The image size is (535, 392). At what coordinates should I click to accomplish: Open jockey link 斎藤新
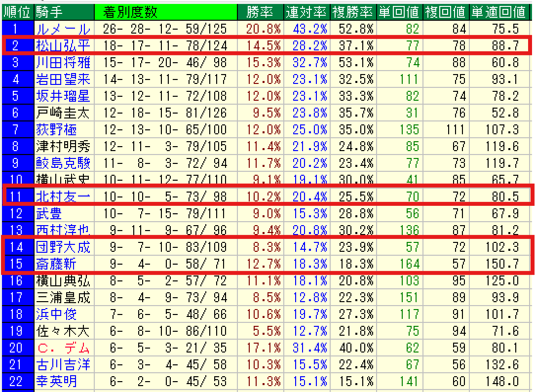pyautogui.click(x=57, y=264)
